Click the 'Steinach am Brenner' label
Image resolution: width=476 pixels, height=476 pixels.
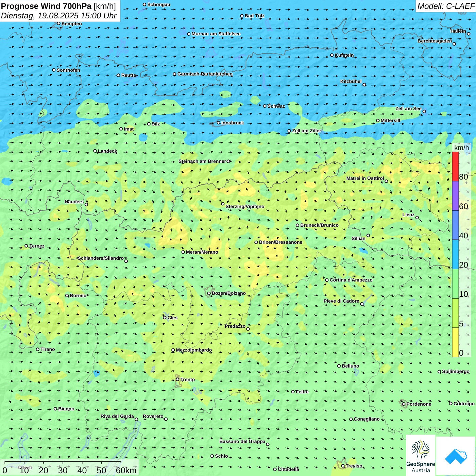pos(202,161)
